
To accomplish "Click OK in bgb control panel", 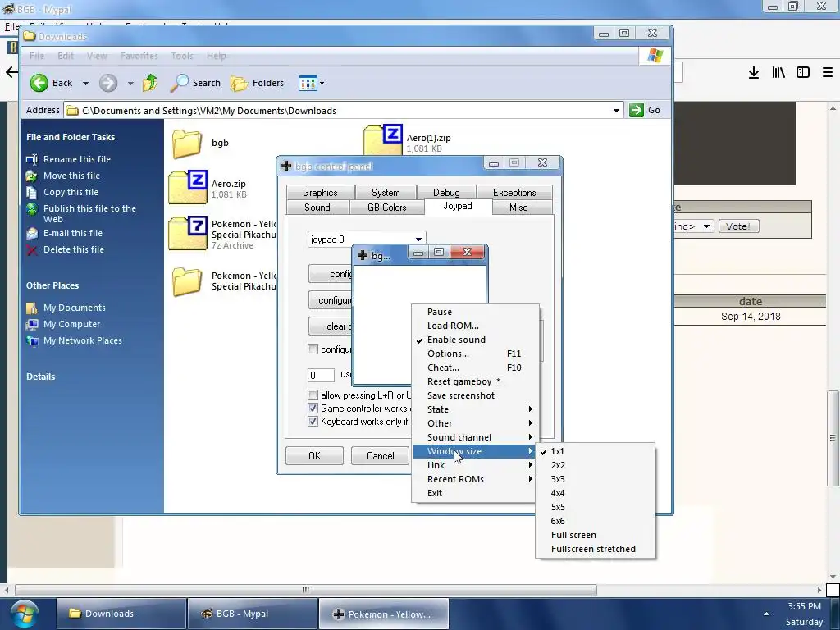I will click(x=314, y=456).
